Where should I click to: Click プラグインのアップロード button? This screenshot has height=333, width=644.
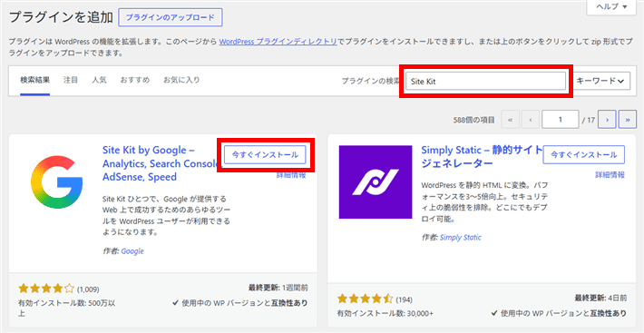170,17
